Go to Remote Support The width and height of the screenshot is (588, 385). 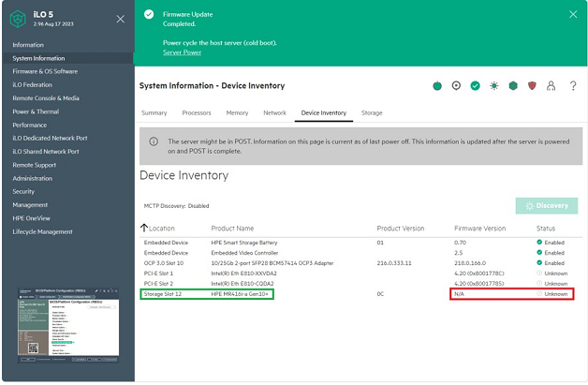coord(34,165)
